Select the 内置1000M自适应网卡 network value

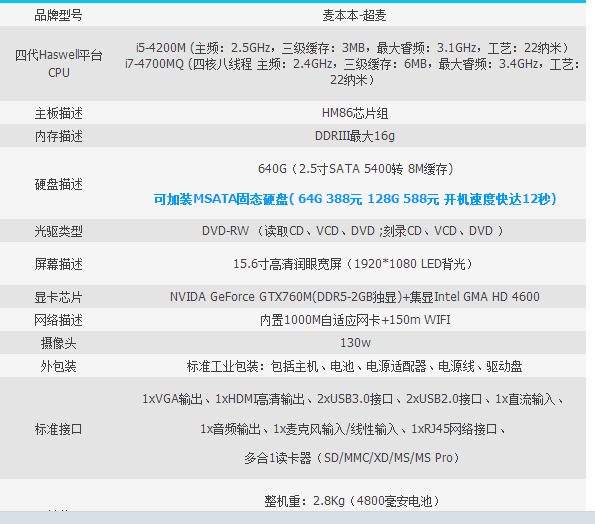click(355, 320)
